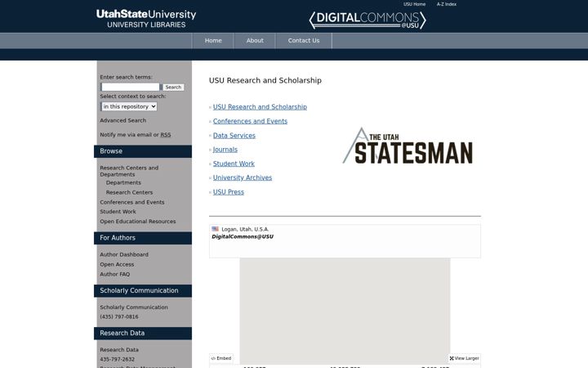This screenshot has height=368, width=588.
Task: Open the search context dropdown
Action: coord(129,106)
